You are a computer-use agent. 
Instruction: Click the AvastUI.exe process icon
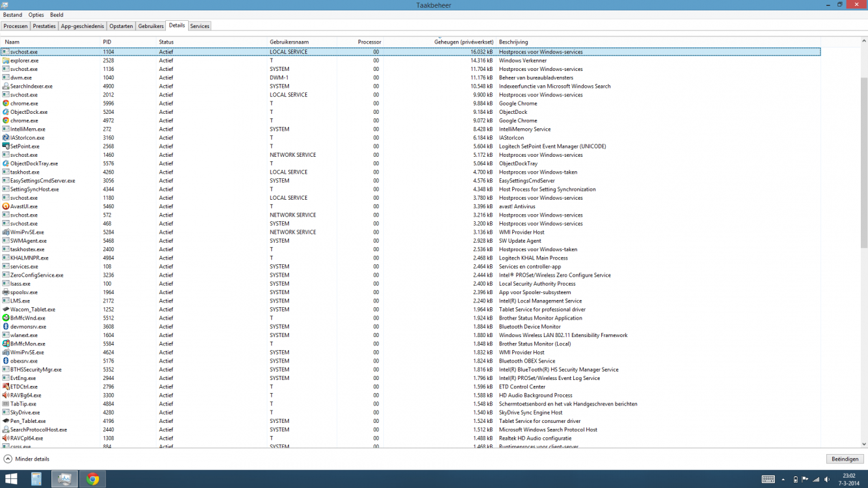tap(6, 206)
